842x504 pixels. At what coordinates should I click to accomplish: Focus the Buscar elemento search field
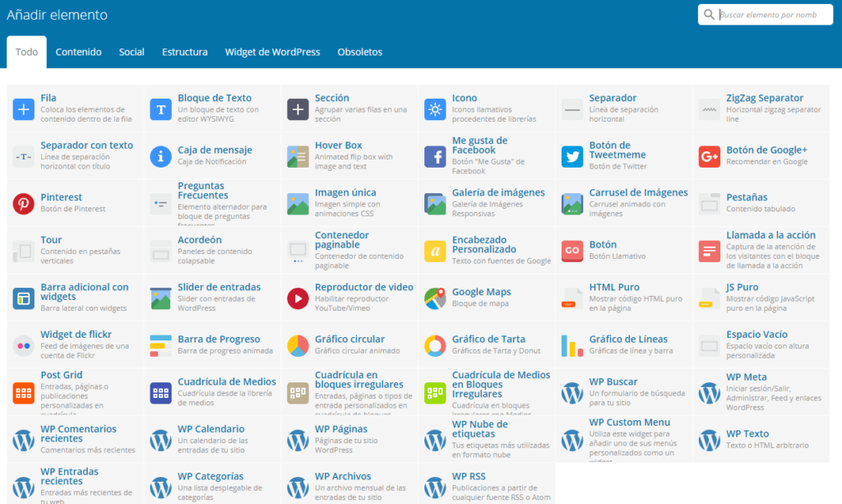click(773, 15)
